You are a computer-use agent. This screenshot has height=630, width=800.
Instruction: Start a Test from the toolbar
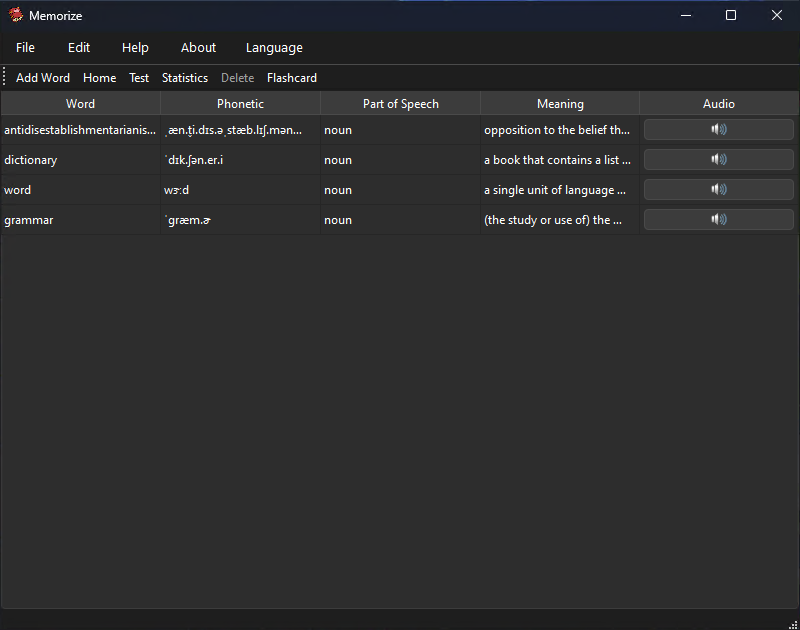pyautogui.click(x=139, y=78)
